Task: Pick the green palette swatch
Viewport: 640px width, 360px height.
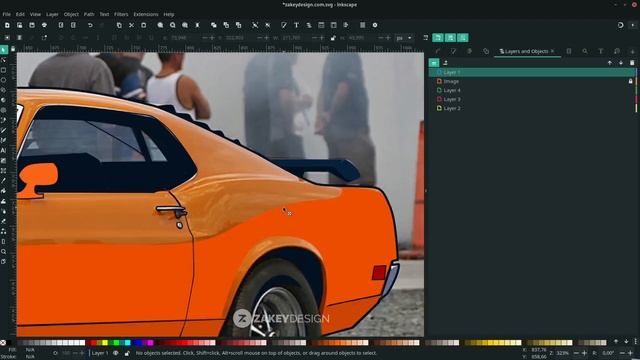Action: [x=116, y=342]
